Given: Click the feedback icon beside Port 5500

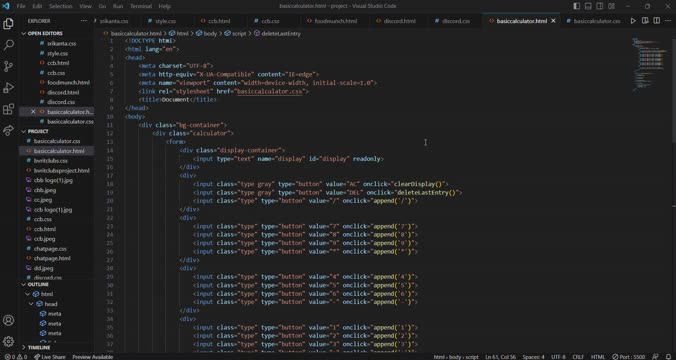Looking at the screenshot, I should pyautogui.click(x=656, y=357).
